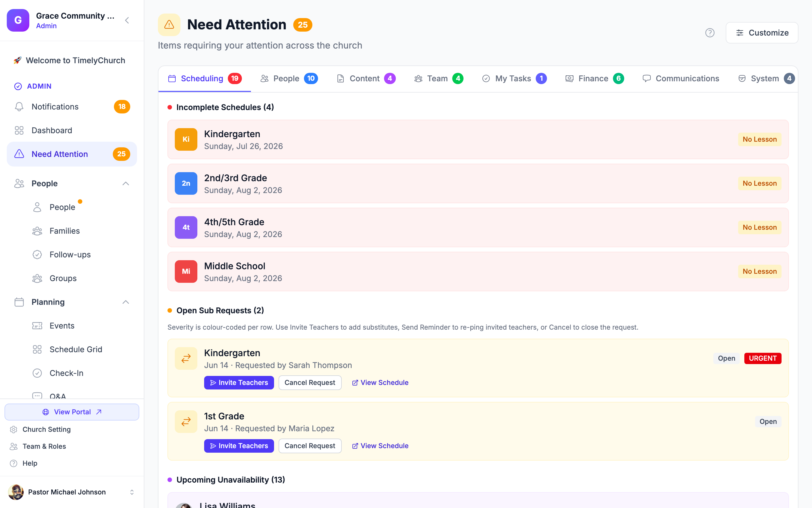Open the Pastor Michael Johnson account switcher
Image resolution: width=812 pixels, height=508 pixels.
(132, 492)
